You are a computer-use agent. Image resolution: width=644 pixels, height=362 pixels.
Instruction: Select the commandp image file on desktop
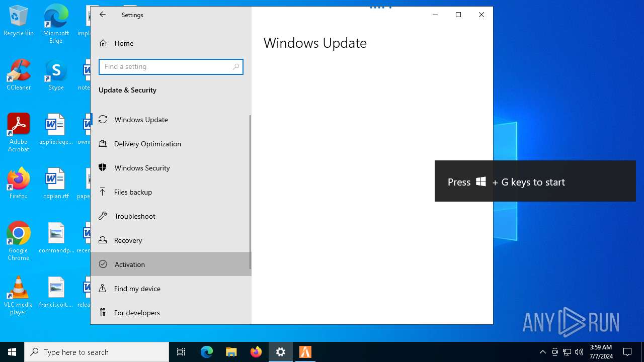tap(56, 238)
